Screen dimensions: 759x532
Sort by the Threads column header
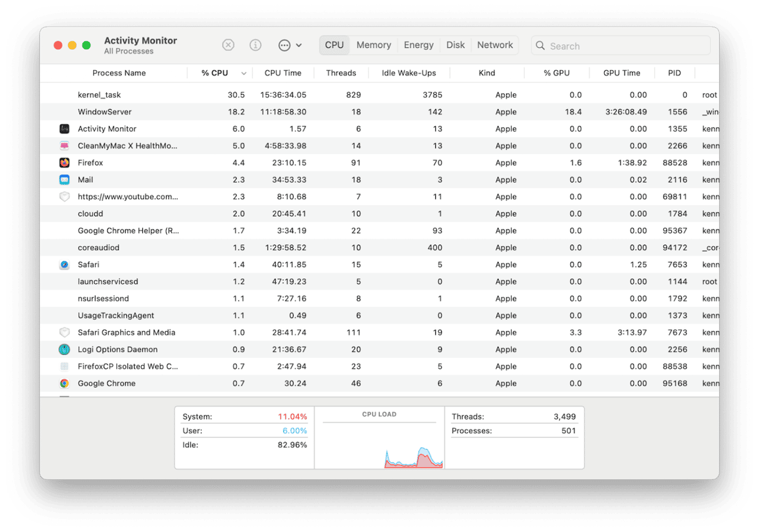tap(341, 73)
